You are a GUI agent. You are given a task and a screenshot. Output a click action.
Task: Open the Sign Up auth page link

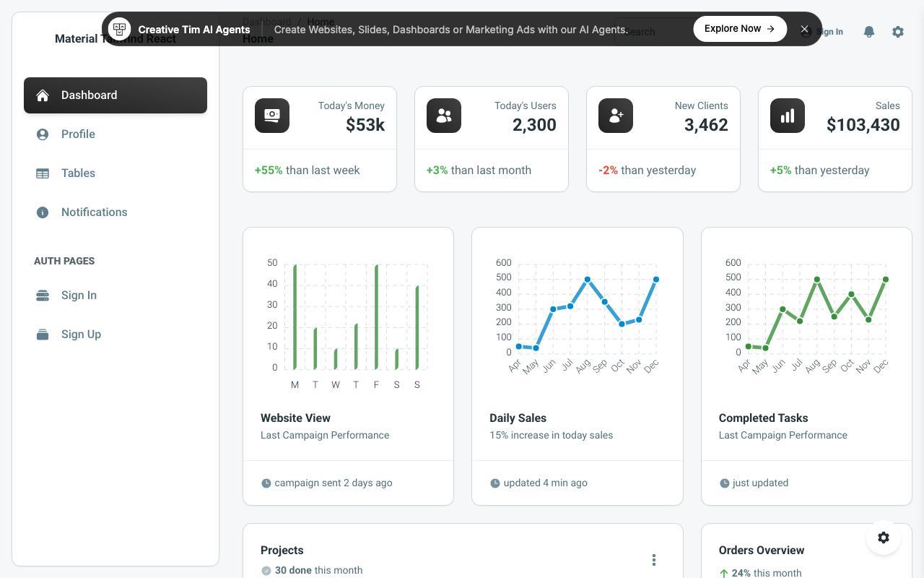[x=115, y=335]
